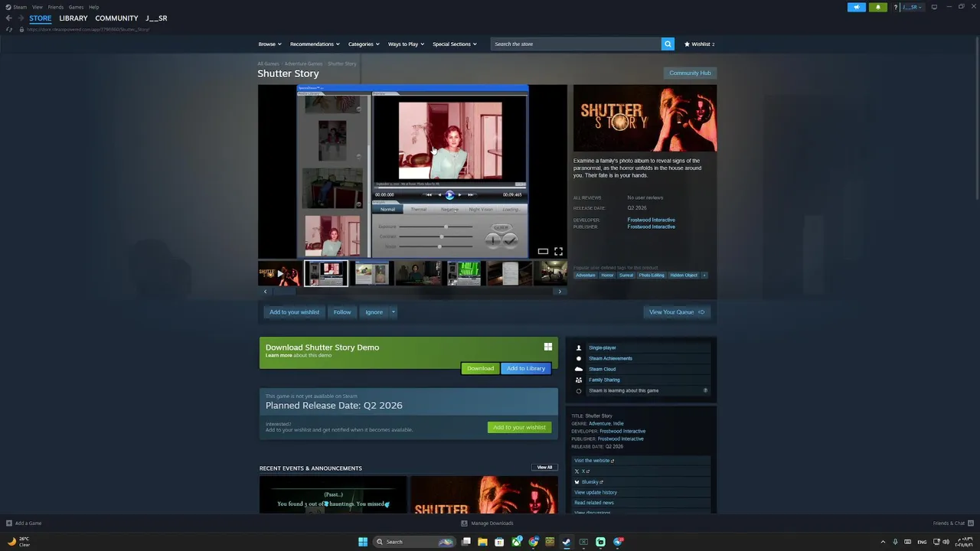Go forward with the right arrow
This screenshot has width=980, height=551.
(x=21, y=18)
